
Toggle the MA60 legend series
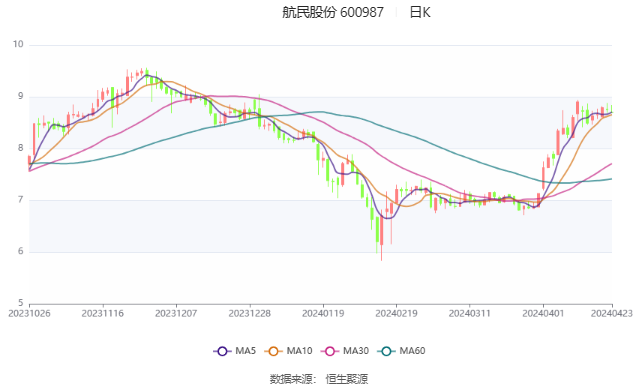(401, 351)
